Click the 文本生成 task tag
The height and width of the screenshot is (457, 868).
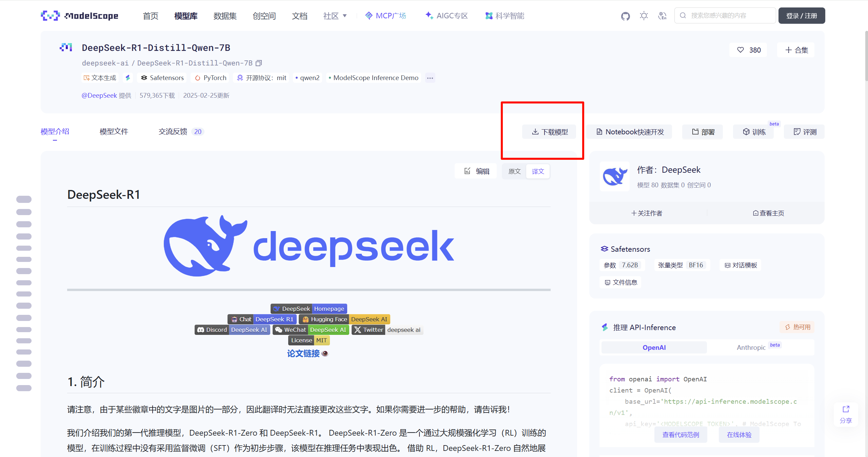point(100,78)
